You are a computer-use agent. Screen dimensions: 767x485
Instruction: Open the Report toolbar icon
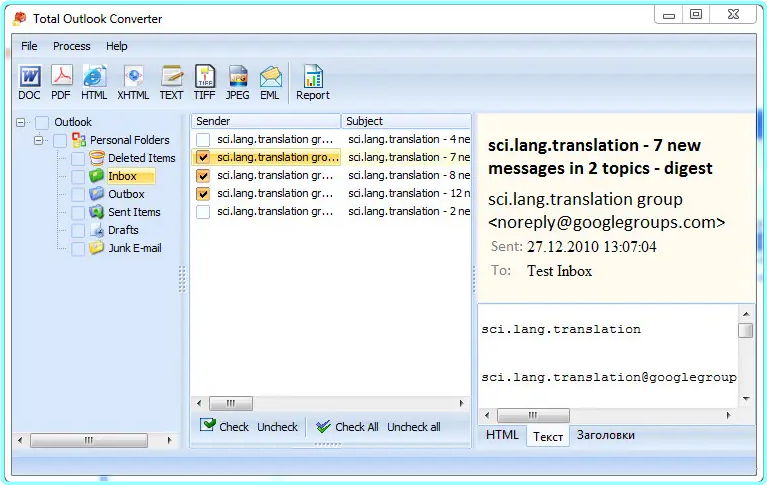(313, 76)
